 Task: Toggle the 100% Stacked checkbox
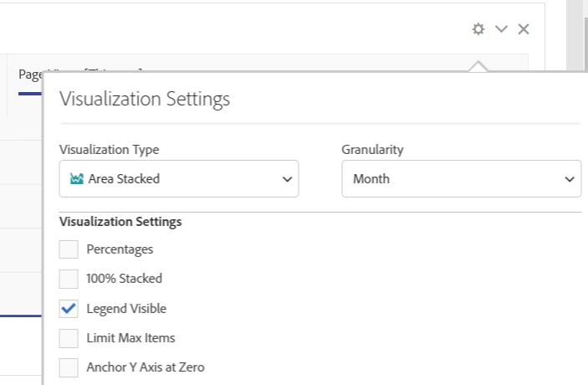69,279
